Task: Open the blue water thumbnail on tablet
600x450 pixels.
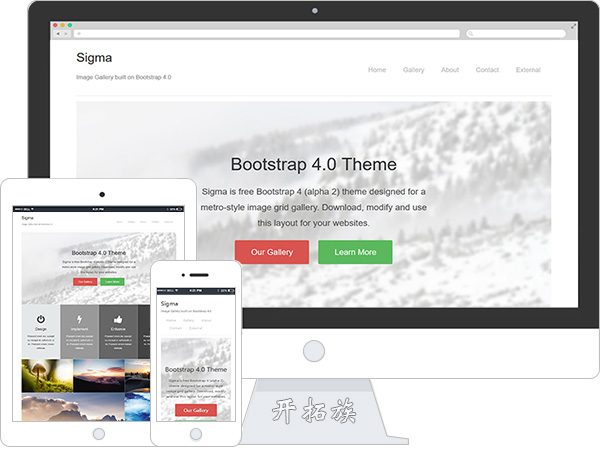Action: 137,407
